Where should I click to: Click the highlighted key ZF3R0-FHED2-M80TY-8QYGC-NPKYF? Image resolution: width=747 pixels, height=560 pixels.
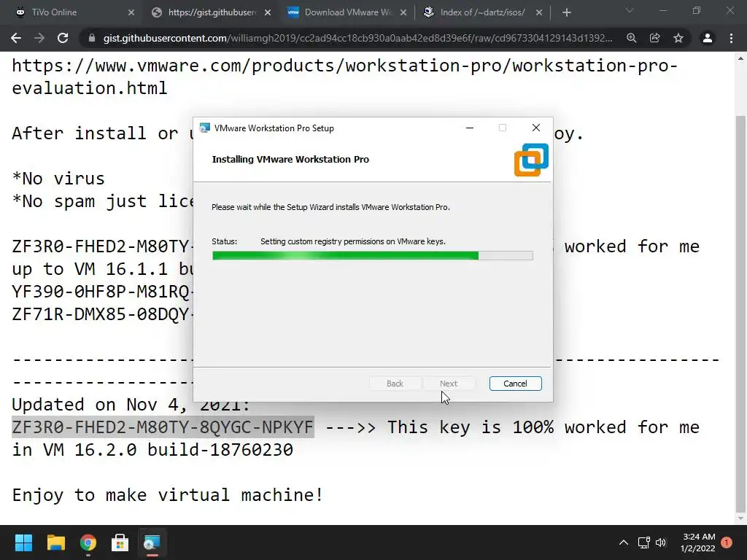[x=163, y=427]
